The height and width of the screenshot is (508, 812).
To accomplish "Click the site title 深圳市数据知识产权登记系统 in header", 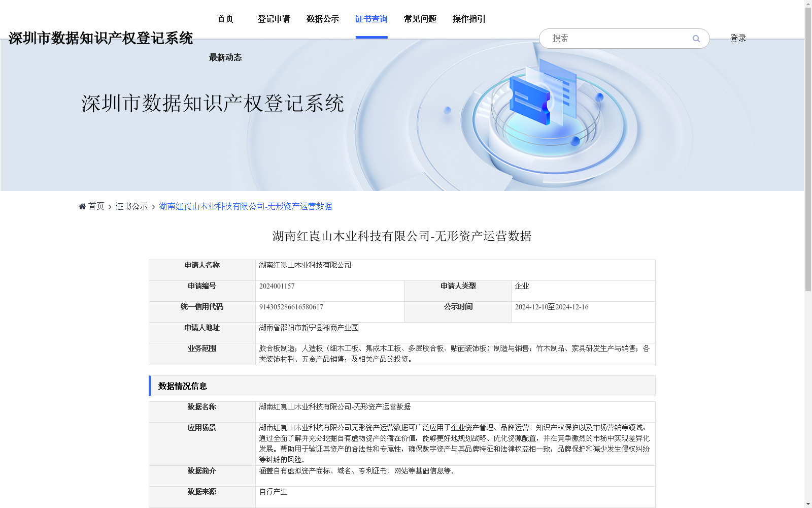I will click(x=100, y=38).
